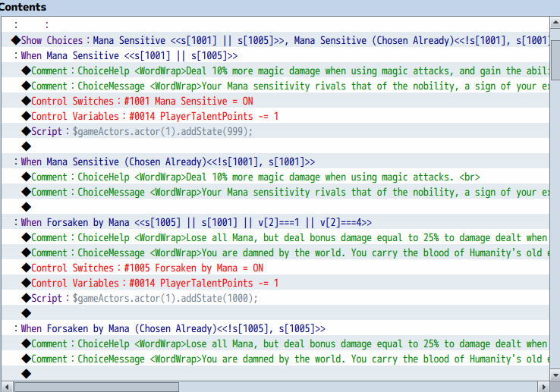Click the vertical scrollbar down arrow
Screen dimensions: 560x392
[x=555, y=375]
